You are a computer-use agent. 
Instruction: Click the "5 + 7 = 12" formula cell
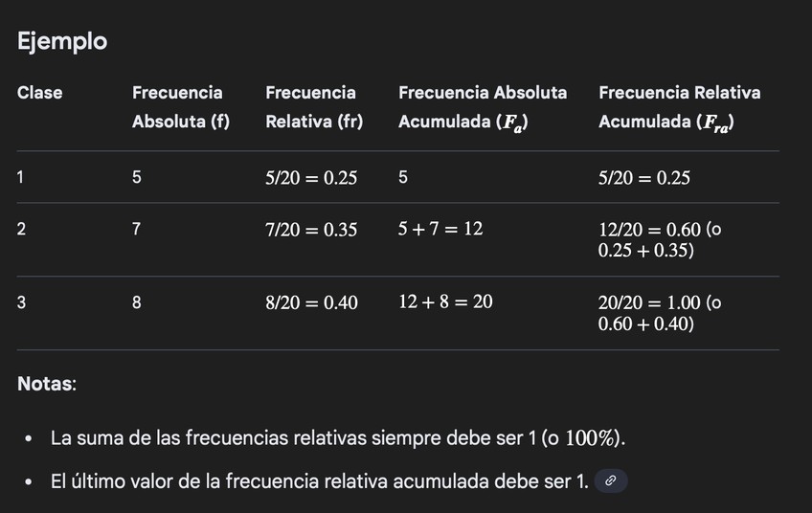[x=440, y=230]
